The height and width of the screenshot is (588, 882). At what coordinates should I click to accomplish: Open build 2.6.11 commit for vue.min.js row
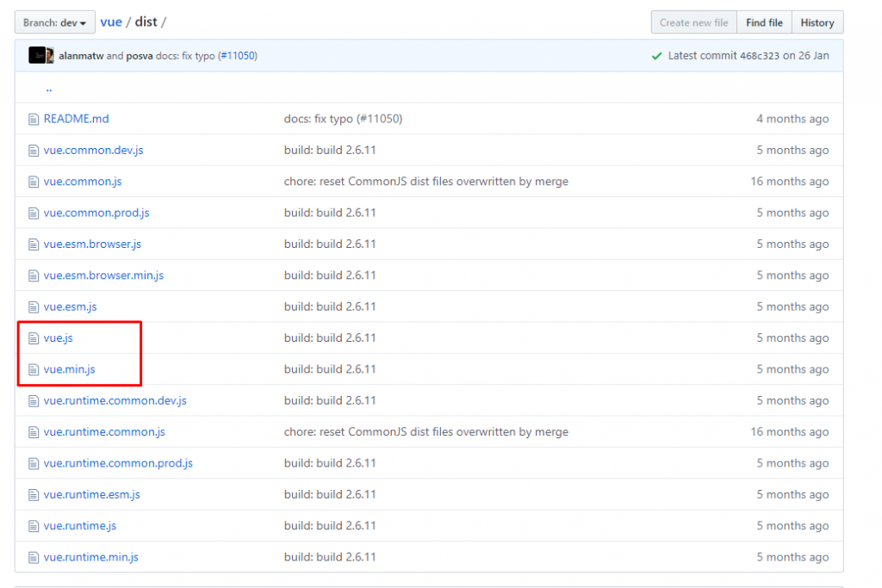coord(330,368)
